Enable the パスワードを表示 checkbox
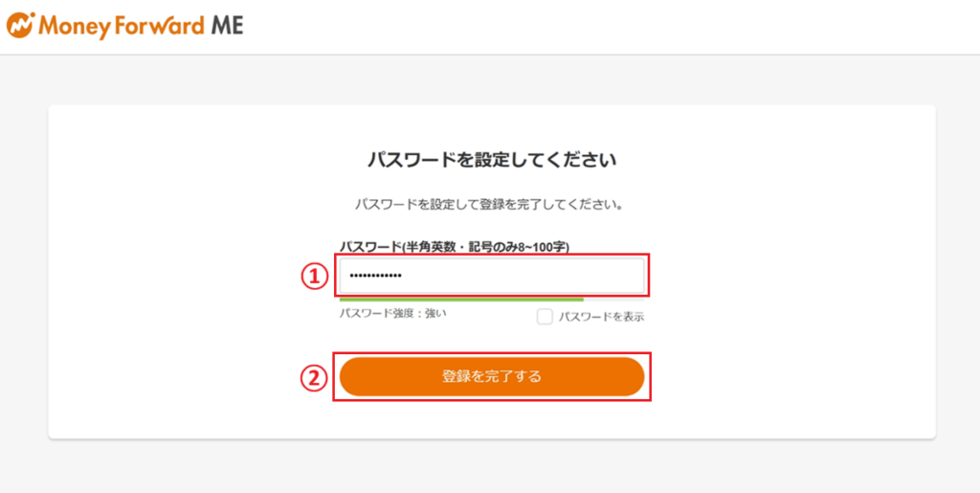The height and width of the screenshot is (493, 980). [x=545, y=317]
